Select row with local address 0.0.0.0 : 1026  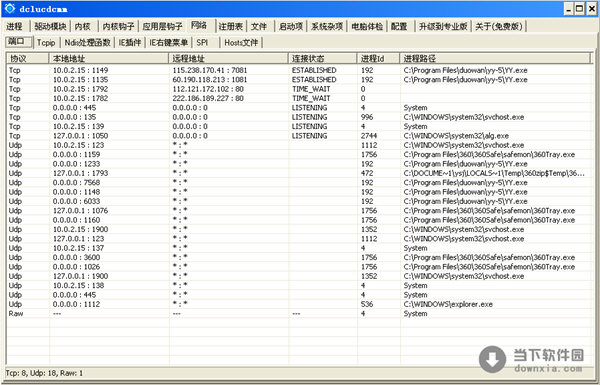click(x=300, y=267)
